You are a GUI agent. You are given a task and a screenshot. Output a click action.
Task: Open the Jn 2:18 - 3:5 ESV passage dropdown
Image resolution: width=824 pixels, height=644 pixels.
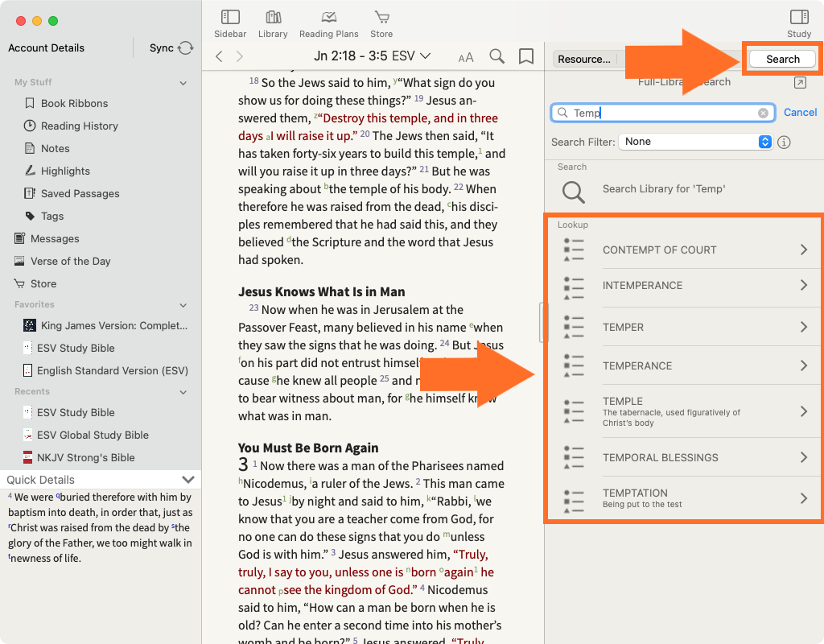click(372, 56)
